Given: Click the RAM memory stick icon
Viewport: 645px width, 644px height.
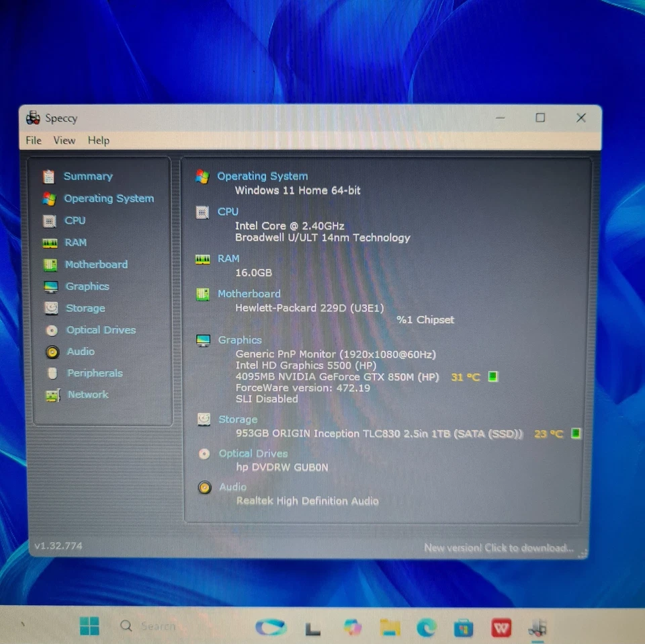Looking at the screenshot, I should point(49,243).
